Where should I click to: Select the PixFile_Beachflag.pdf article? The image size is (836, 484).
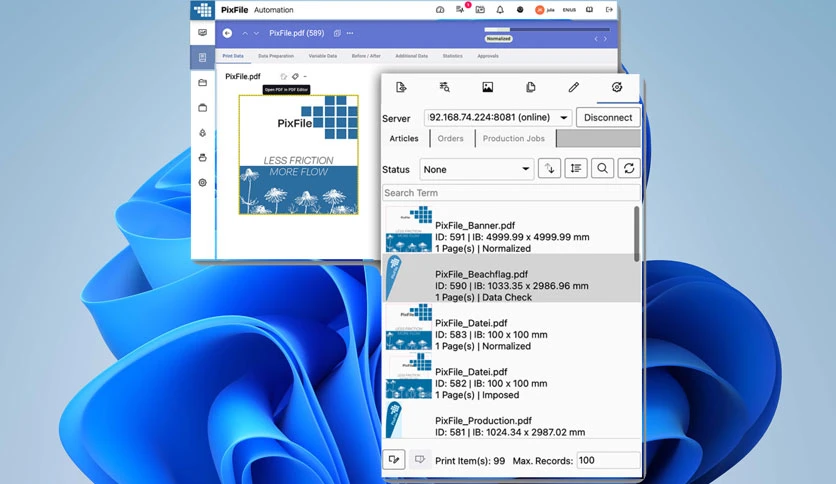(511, 278)
